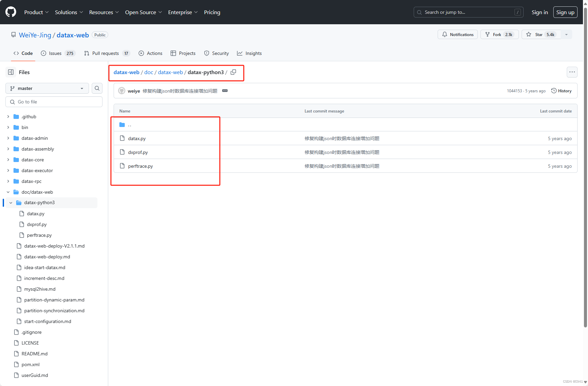This screenshot has height=386, width=588.
Task: Open the GitHub logo homepage
Action: [x=11, y=12]
